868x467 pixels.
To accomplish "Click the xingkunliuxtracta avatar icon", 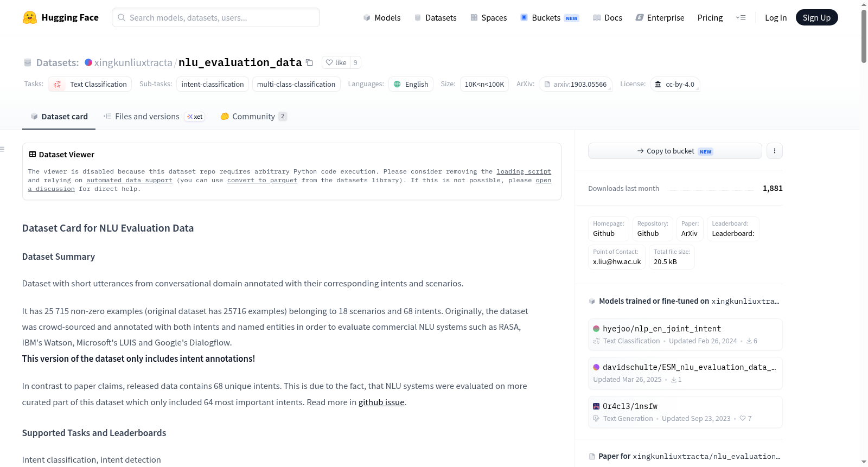I will click(88, 62).
